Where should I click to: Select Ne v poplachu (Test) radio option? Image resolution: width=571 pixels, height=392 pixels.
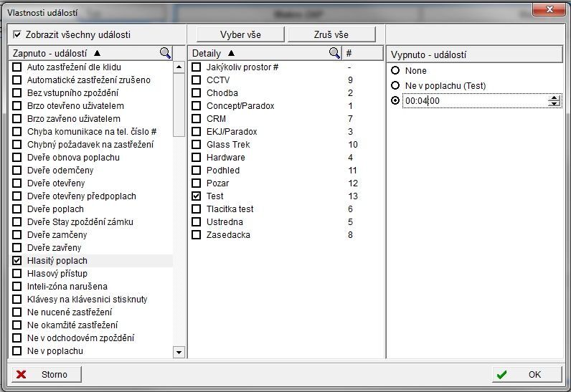click(x=395, y=86)
